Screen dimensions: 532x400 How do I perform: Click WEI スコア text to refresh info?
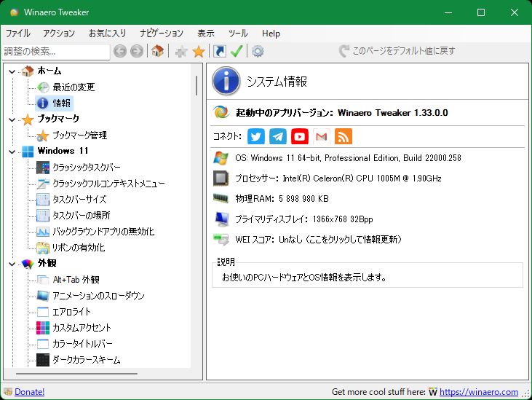tap(318, 240)
